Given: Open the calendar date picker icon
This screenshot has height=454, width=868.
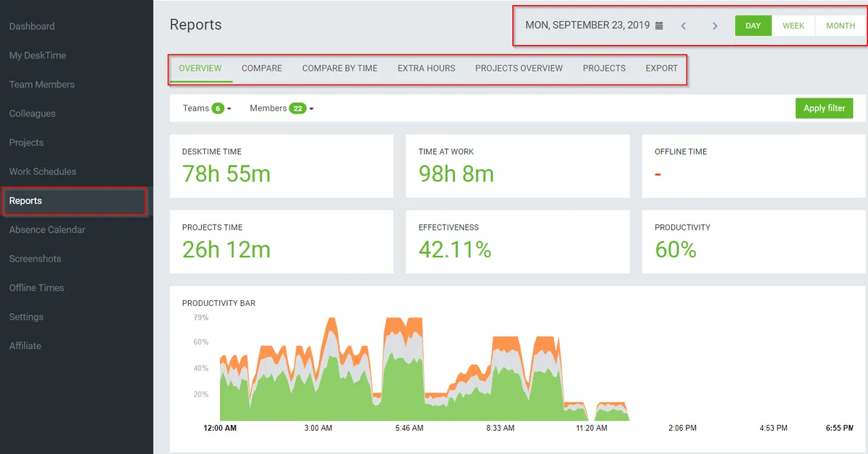Looking at the screenshot, I should click(x=659, y=26).
